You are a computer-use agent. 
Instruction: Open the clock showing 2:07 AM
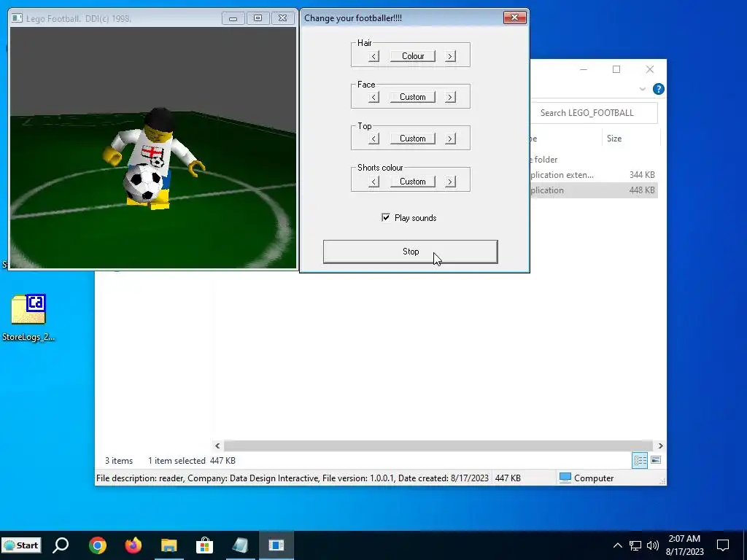(x=684, y=545)
